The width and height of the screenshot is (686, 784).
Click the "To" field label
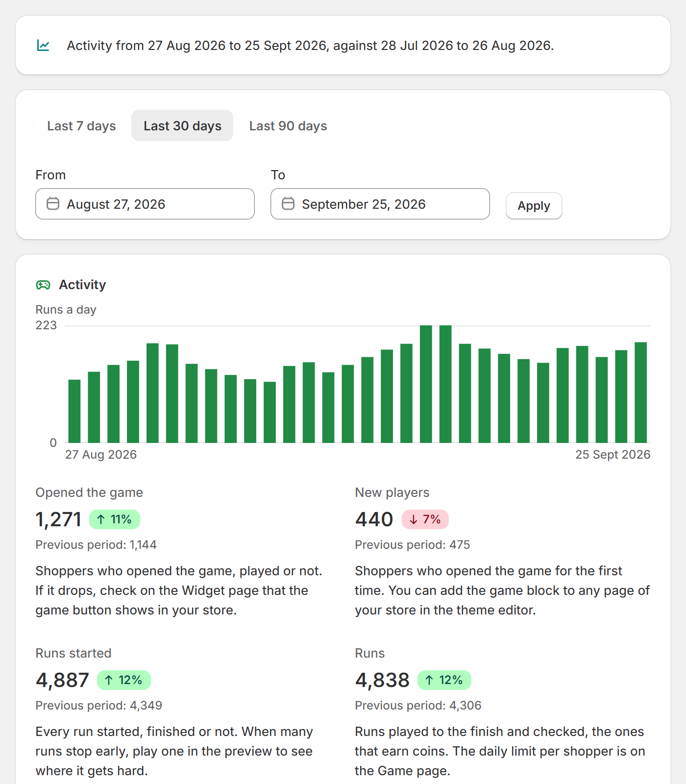(x=278, y=175)
